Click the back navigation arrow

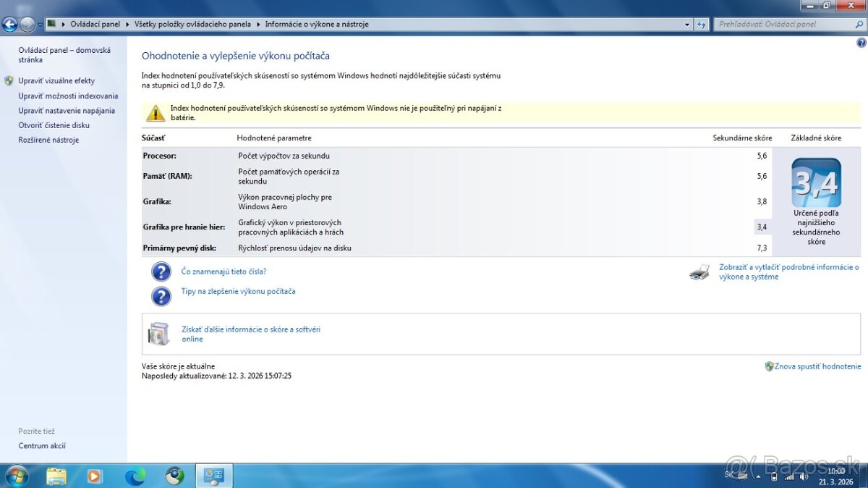pos(9,24)
